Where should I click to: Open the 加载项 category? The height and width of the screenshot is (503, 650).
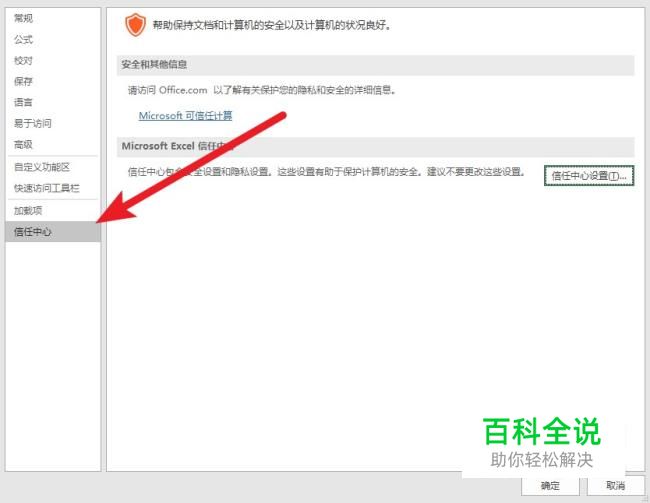tap(52, 211)
